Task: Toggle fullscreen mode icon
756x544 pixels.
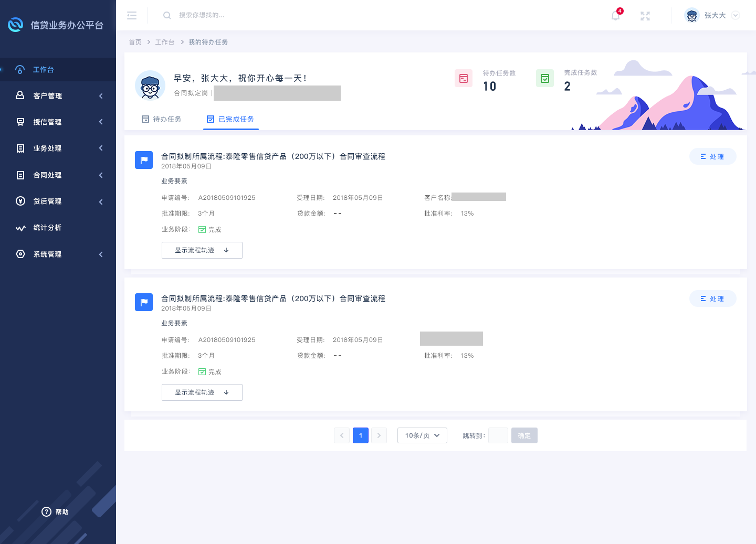Action: coord(645,16)
